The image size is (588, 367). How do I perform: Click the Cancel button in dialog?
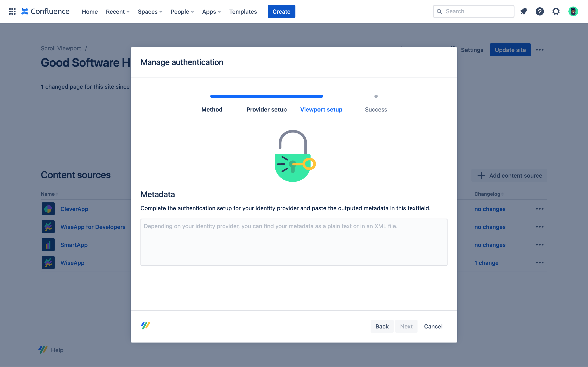click(x=433, y=326)
